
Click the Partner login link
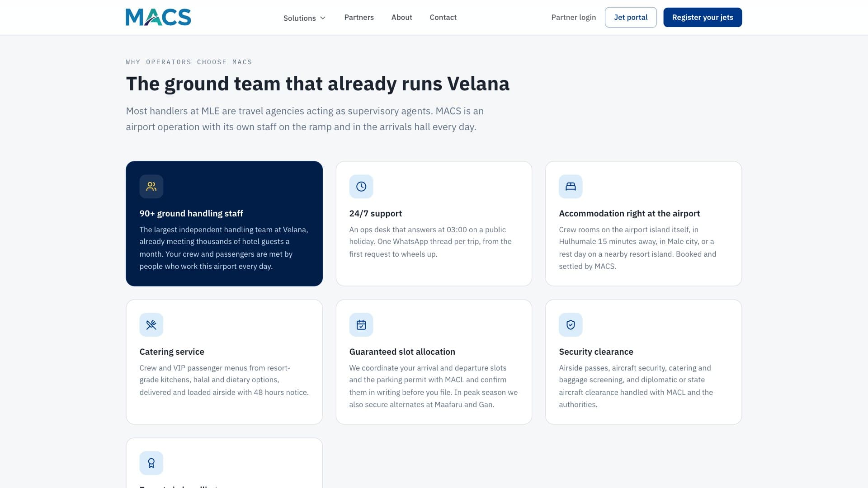click(x=574, y=17)
